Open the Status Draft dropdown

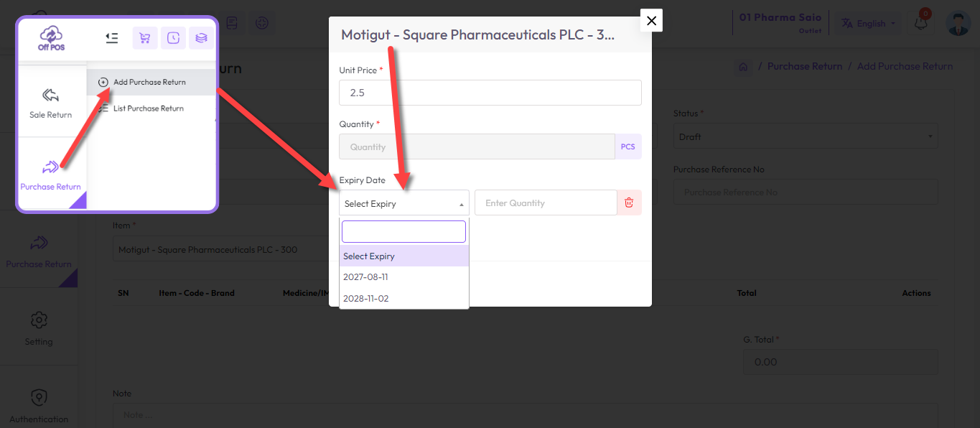pos(806,136)
